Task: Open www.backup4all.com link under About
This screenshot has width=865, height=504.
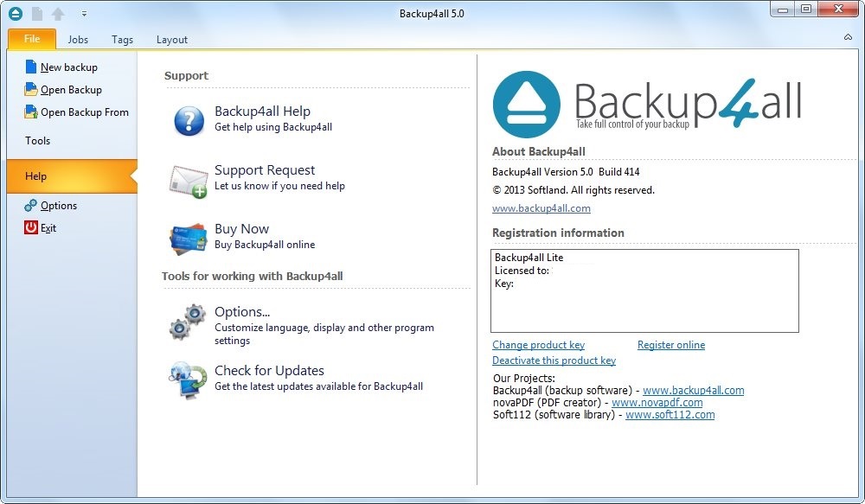Action: point(541,208)
